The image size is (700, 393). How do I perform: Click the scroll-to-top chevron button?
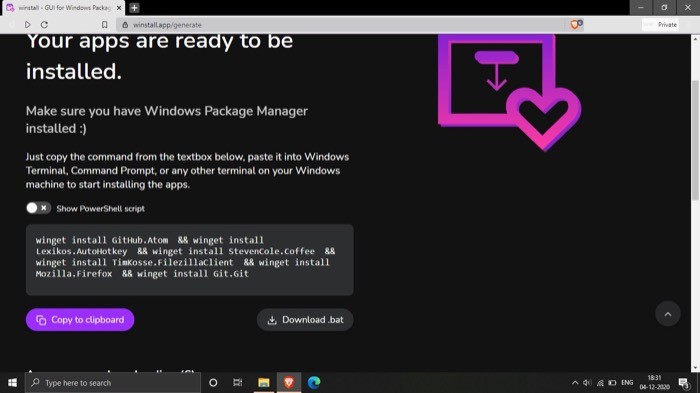tap(667, 314)
